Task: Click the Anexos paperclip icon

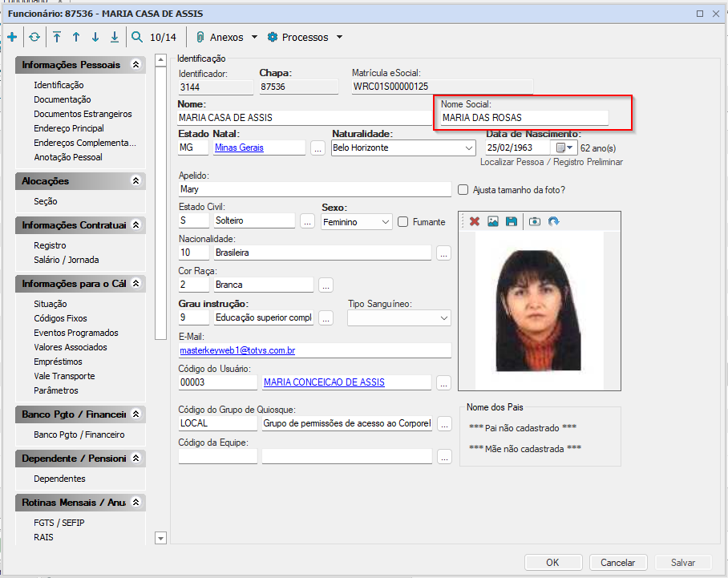Action: 200,37
